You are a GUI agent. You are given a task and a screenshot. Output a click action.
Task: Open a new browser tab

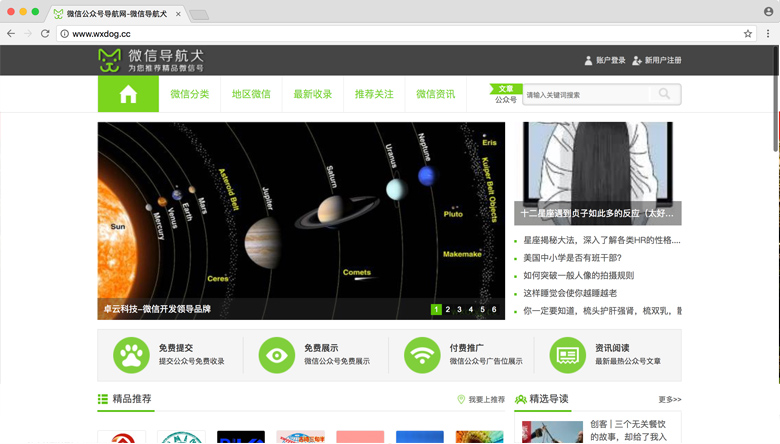[x=199, y=15]
